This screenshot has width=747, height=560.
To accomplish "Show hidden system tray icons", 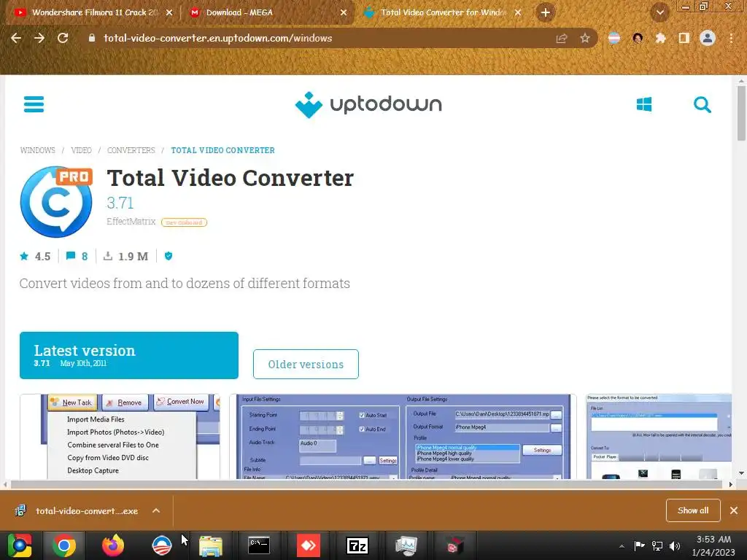I will (x=622, y=546).
